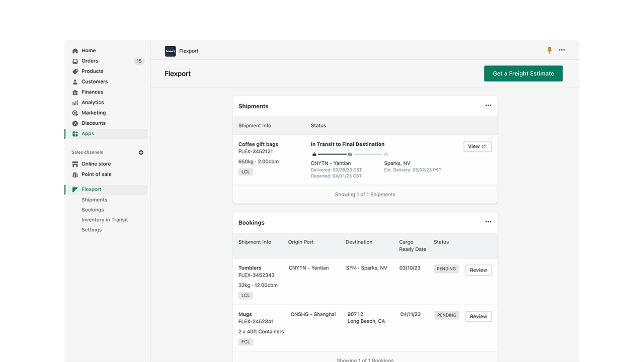Click Sales channels section label
Screen dimensions: 644x362
tap(87, 152)
